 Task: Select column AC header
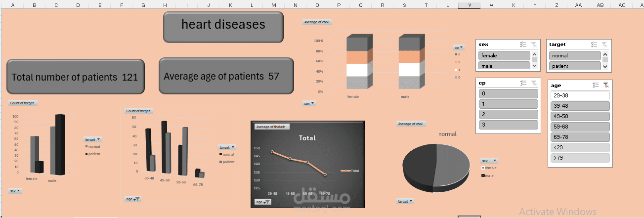coord(621,5)
